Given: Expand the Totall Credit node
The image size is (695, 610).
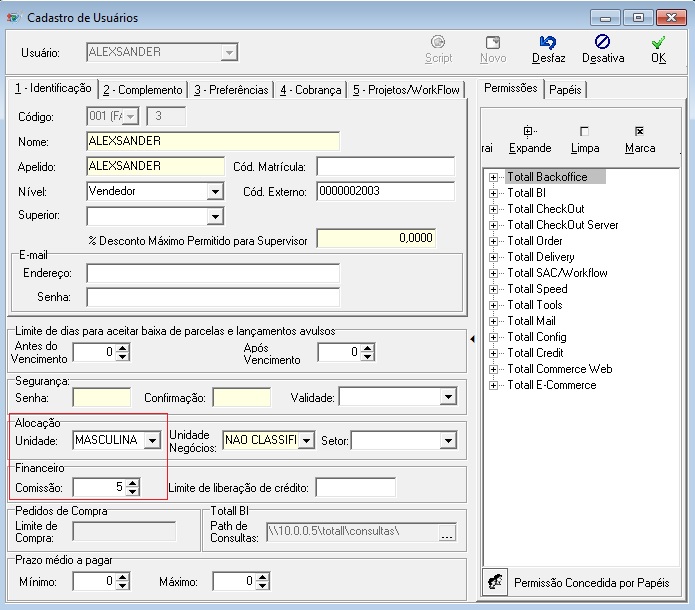Looking at the screenshot, I should click(493, 353).
